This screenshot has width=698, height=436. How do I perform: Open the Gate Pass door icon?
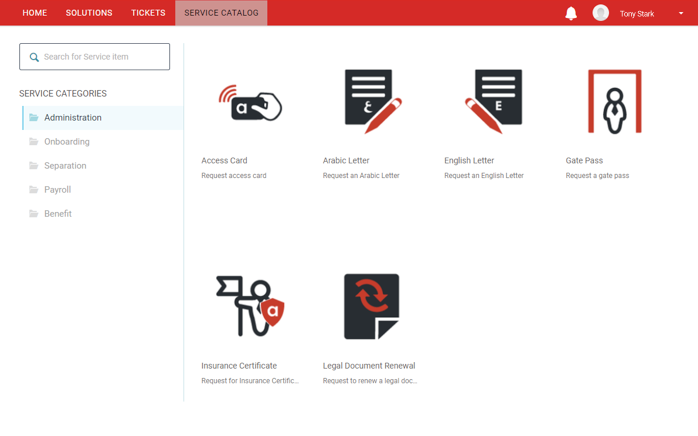click(614, 102)
